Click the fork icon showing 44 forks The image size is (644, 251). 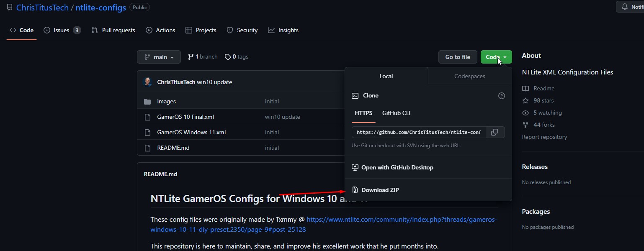click(x=525, y=125)
